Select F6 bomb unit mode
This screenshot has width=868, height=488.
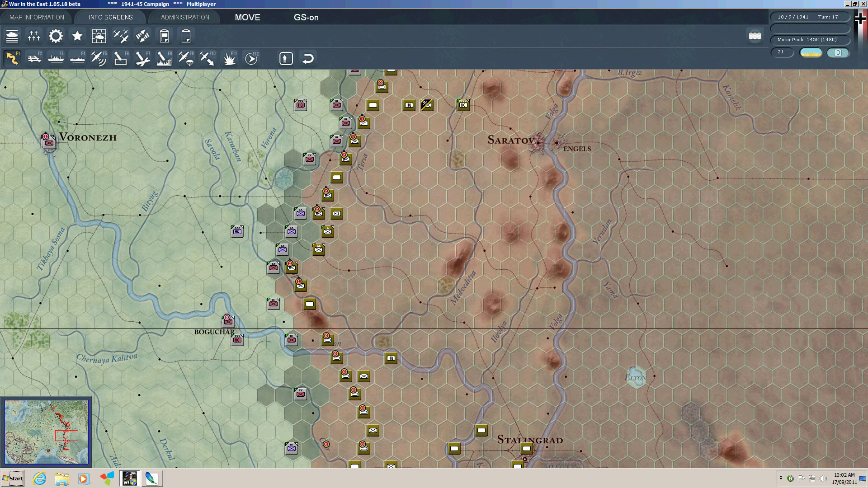click(121, 58)
